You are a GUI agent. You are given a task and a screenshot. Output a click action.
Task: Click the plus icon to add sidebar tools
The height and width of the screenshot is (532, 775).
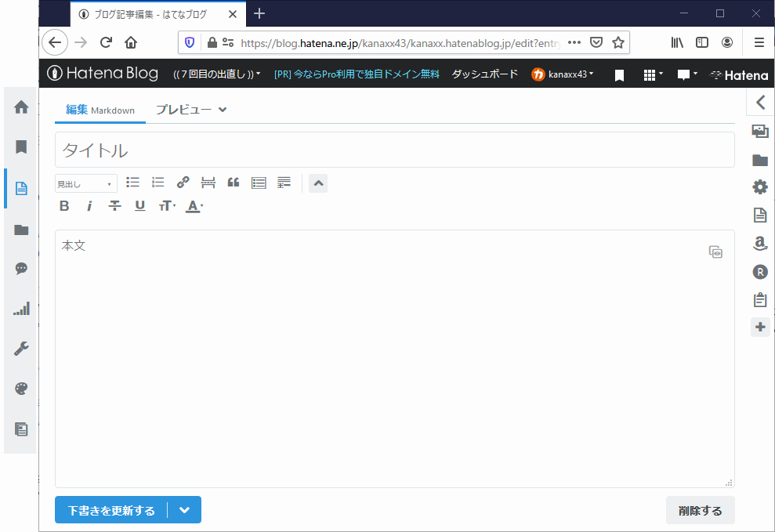tap(760, 327)
